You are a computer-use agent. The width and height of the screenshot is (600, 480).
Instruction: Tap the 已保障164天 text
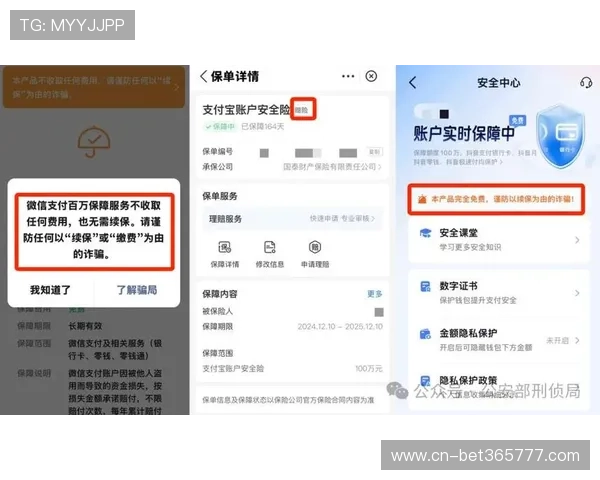point(262,127)
